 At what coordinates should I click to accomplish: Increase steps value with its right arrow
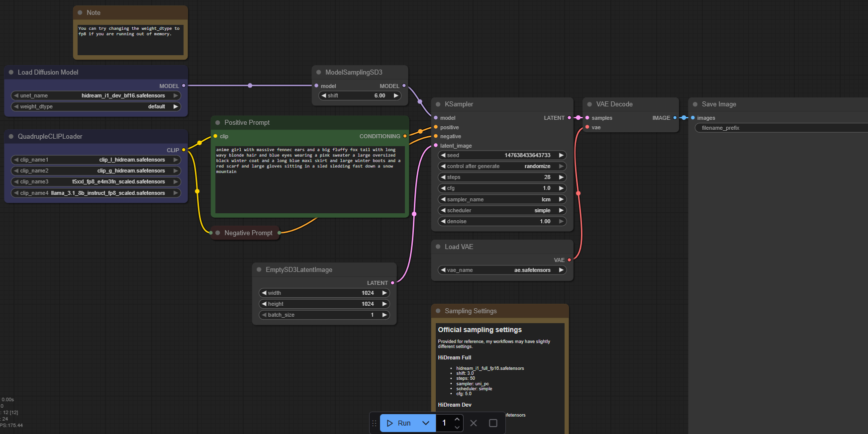(x=561, y=177)
